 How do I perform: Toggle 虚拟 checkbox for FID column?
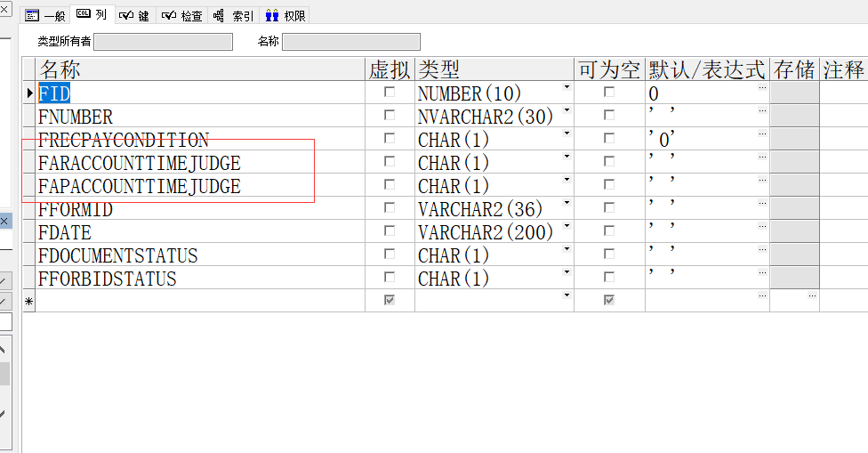coord(390,93)
